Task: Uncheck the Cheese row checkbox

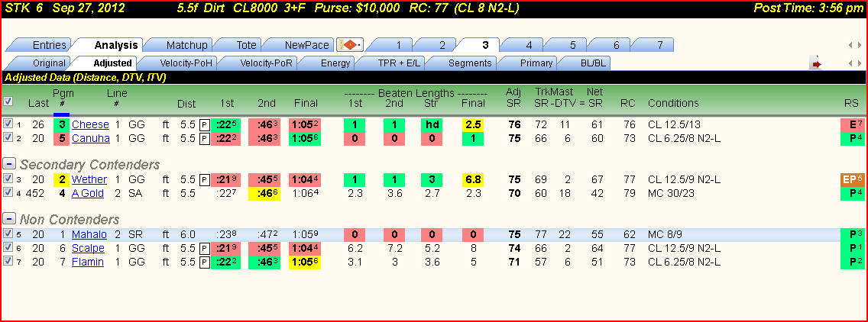Action: click(8, 124)
